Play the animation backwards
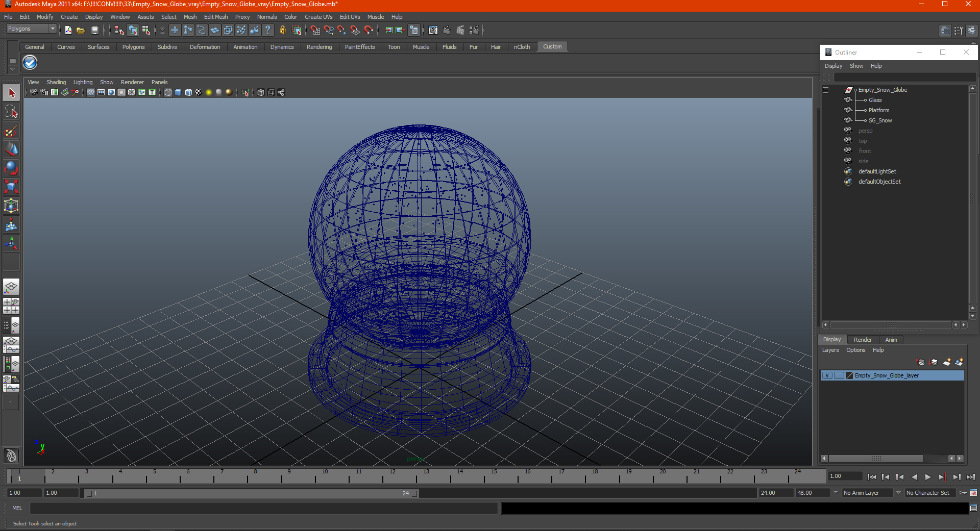Screen dimensions: 980x531 [x=914, y=477]
